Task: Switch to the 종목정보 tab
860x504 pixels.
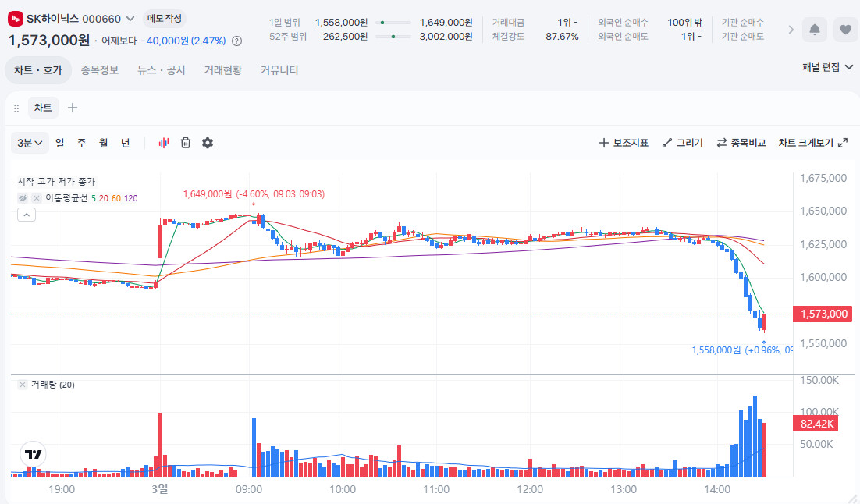Action: (100, 69)
